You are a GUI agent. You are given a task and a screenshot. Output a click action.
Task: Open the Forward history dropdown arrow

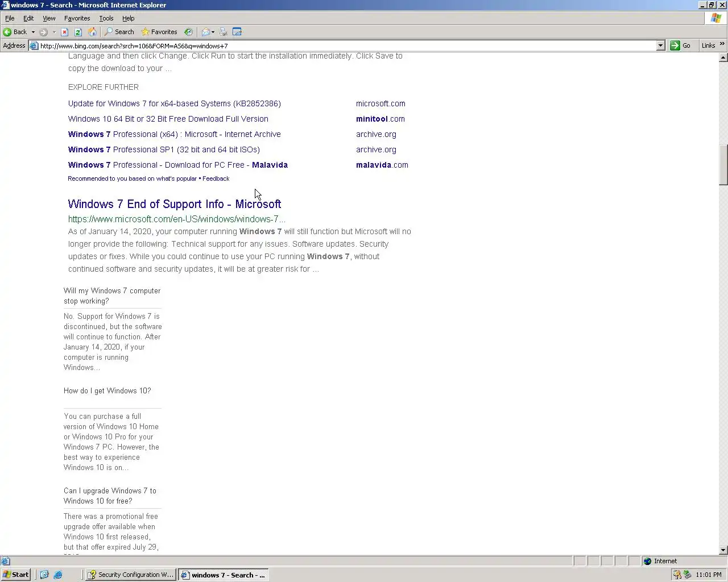[x=54, y=32]
